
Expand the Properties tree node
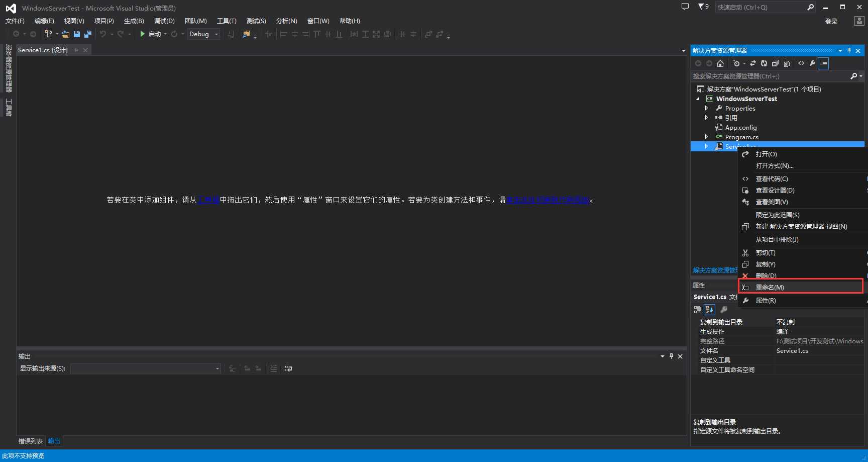(706, 108)
